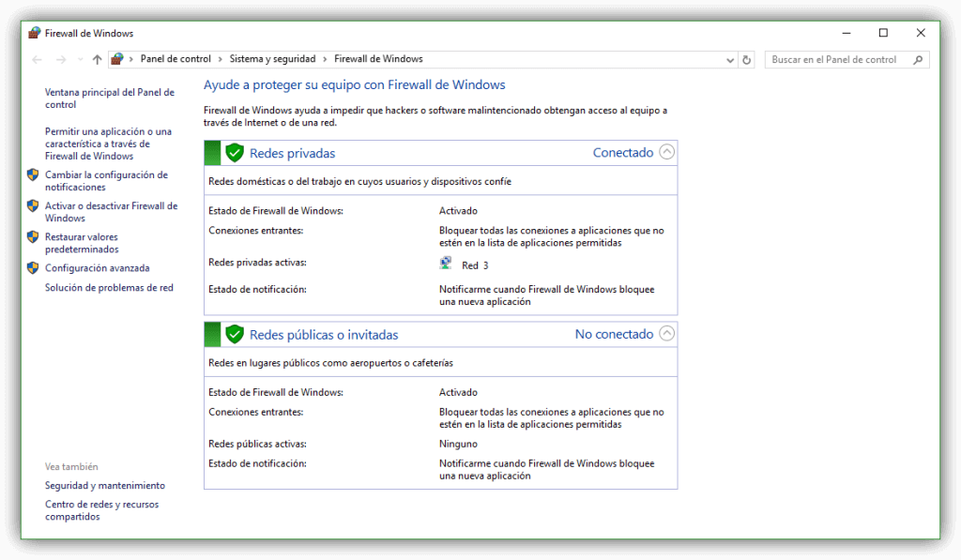Viewport: 961px width, 560px height.
Task: Focus the Buscar en el Panel de control field
Action: point(847,59)
